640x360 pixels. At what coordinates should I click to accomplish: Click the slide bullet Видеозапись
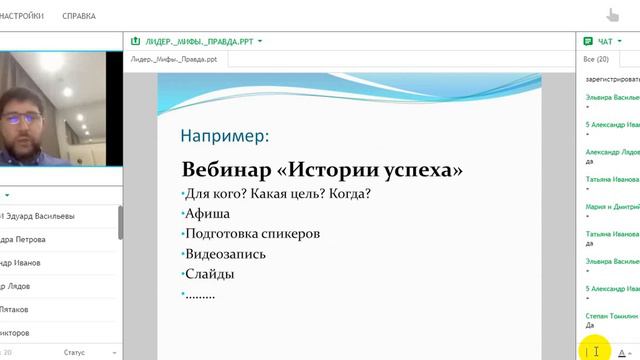pos(225,254)
